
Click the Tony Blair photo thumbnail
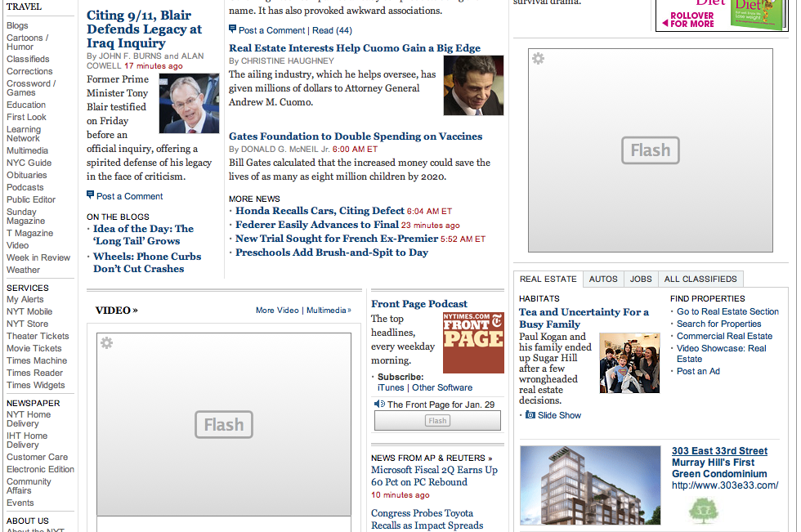[189, 104]
